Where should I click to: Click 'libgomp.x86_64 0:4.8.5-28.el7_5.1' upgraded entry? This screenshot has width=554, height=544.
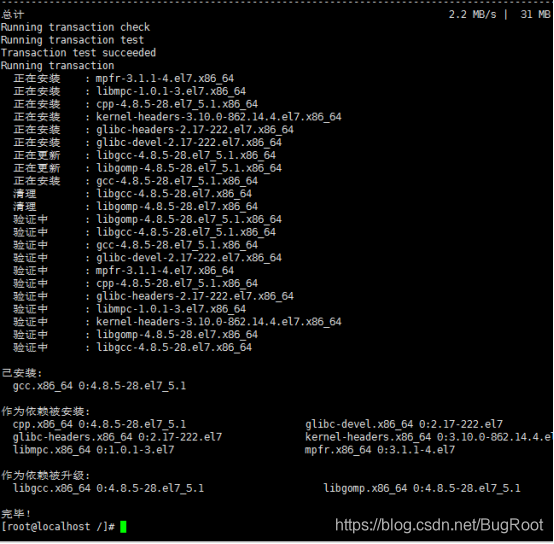click(422, 488)
